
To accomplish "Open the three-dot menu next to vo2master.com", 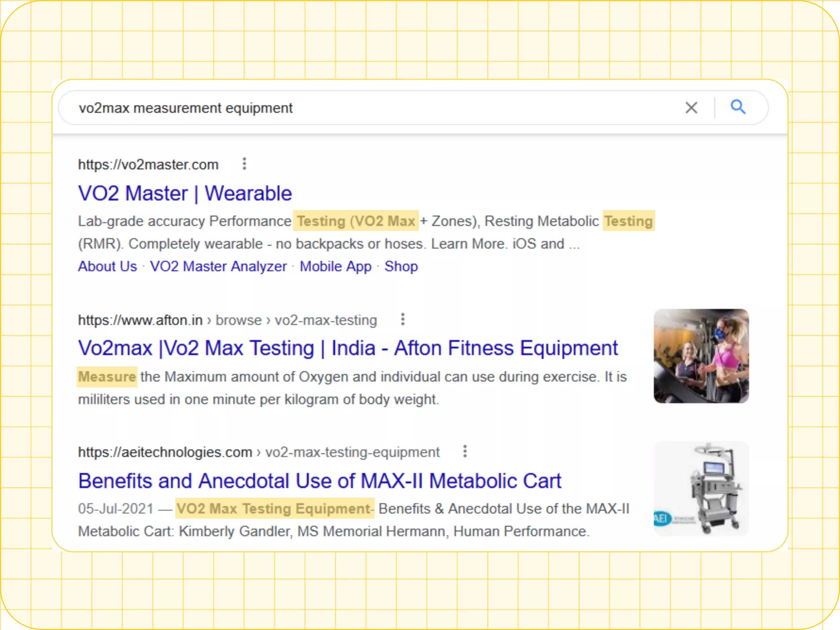I will [x=245, y=164].
